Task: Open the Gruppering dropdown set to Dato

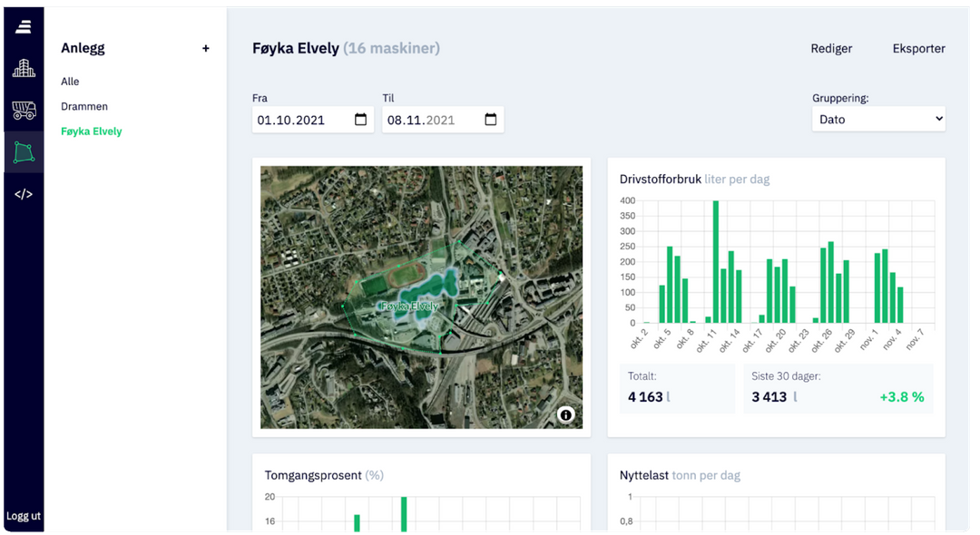Action: (x=877, y=119)
